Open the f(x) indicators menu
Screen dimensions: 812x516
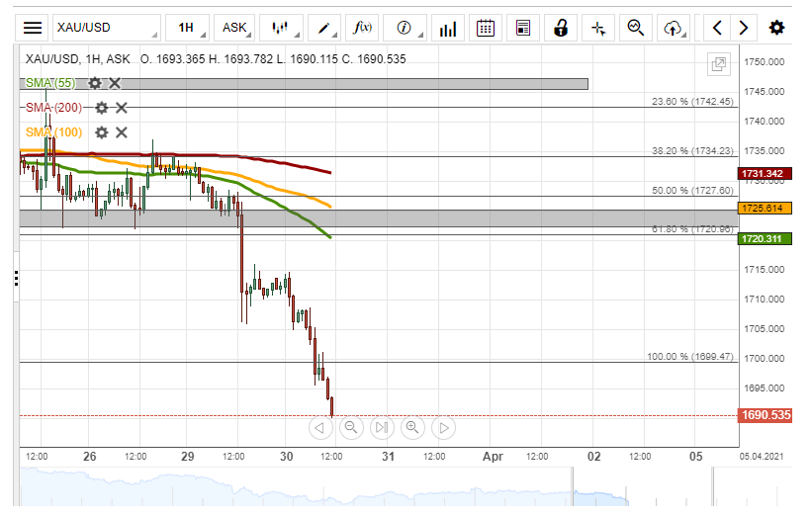[x=363, y=28]
